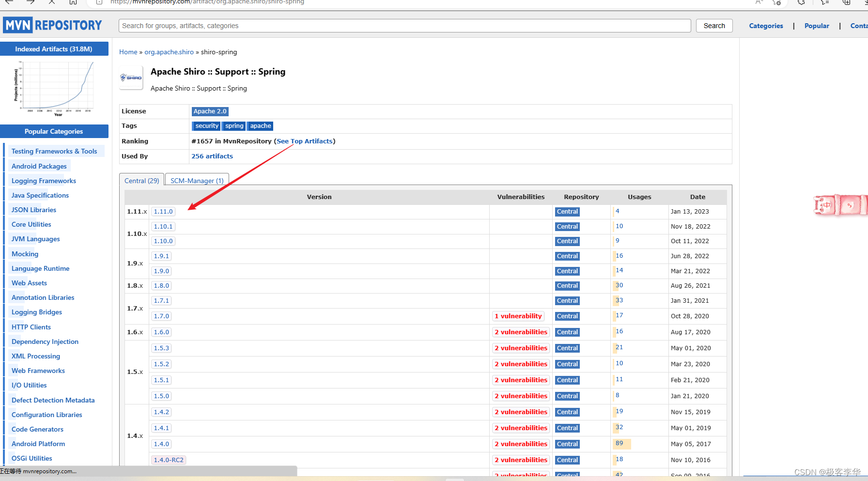
Task: Open usages count 89 for version 1.4.0
Action: [x=619, y=443]
